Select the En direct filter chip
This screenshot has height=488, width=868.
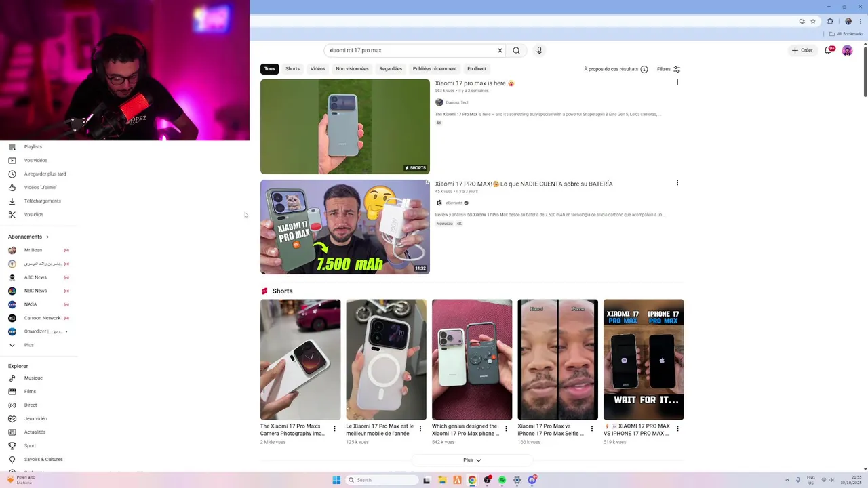pyautogui.click(x=477, y=68)
